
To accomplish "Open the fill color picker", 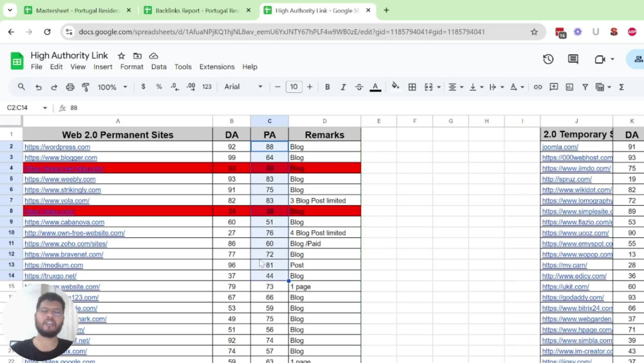I will coord(395,86).
